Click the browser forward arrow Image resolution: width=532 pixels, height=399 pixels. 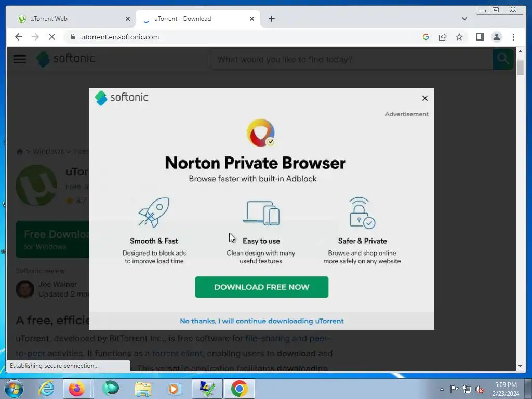pos(35,37)
